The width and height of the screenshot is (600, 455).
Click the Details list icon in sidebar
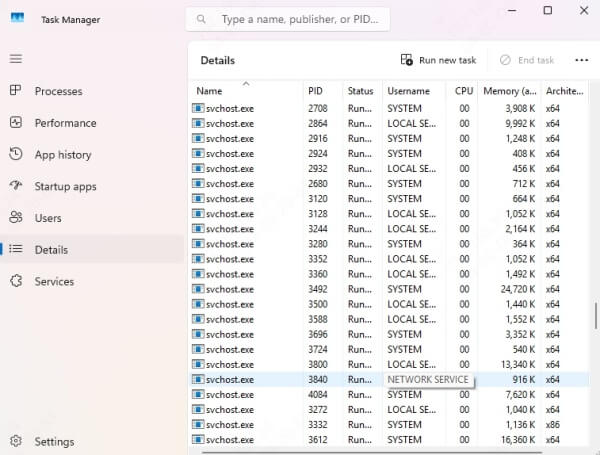pos(16,249)
